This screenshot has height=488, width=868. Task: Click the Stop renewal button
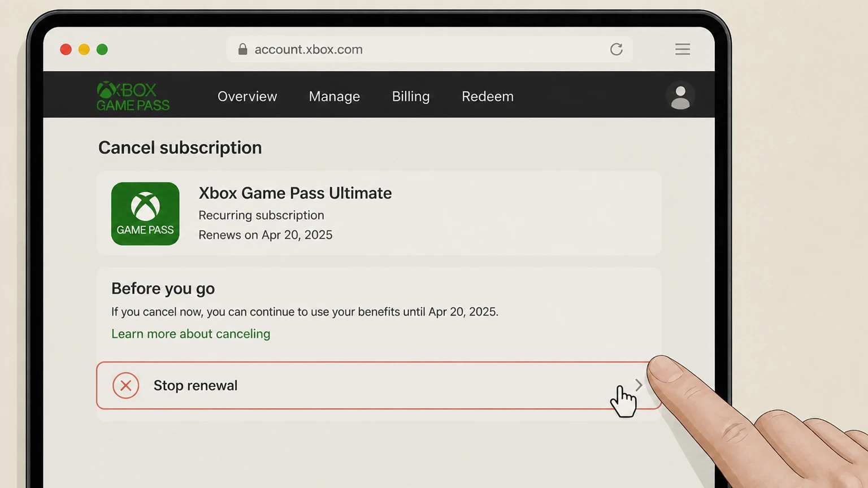[x=379, y=385]
